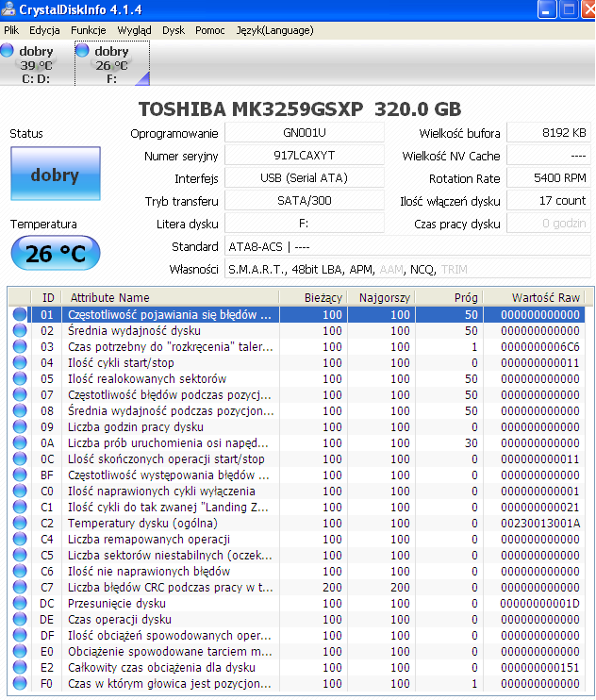Click the 5400 RPM rotation rate field

[x=549, y=178]
